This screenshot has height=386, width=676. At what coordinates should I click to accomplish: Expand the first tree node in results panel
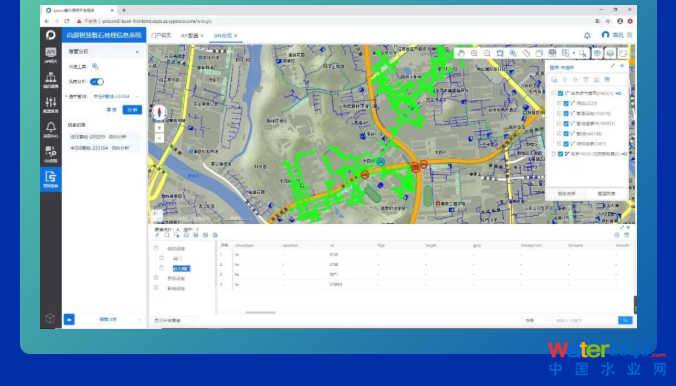156,248
